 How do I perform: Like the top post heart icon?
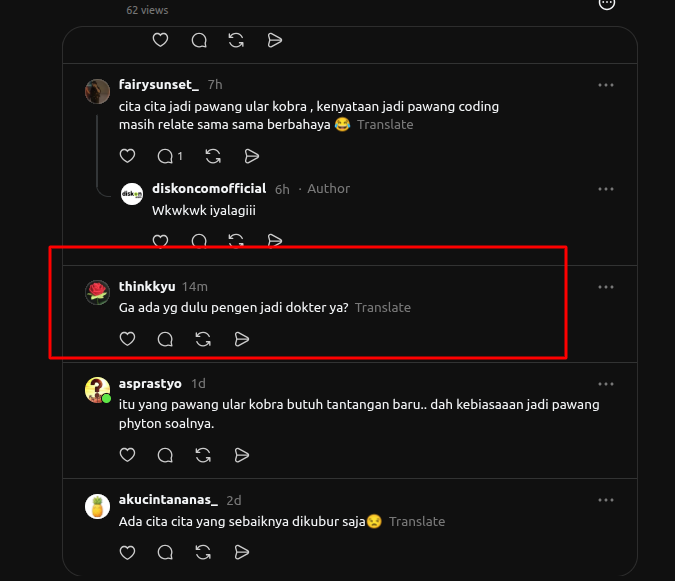[161, 40]
